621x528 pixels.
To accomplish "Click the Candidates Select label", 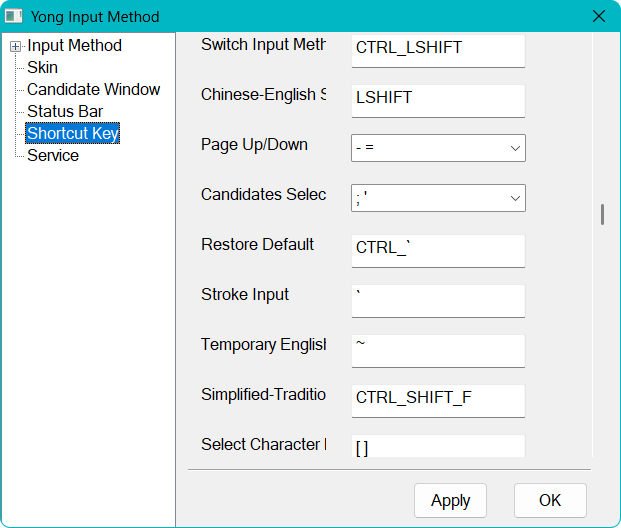I will pyautogui.click(x=263, y=194).
